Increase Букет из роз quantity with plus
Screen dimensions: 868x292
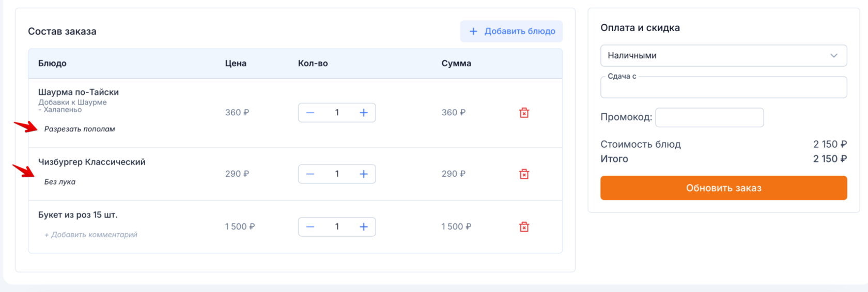[364, 227]
